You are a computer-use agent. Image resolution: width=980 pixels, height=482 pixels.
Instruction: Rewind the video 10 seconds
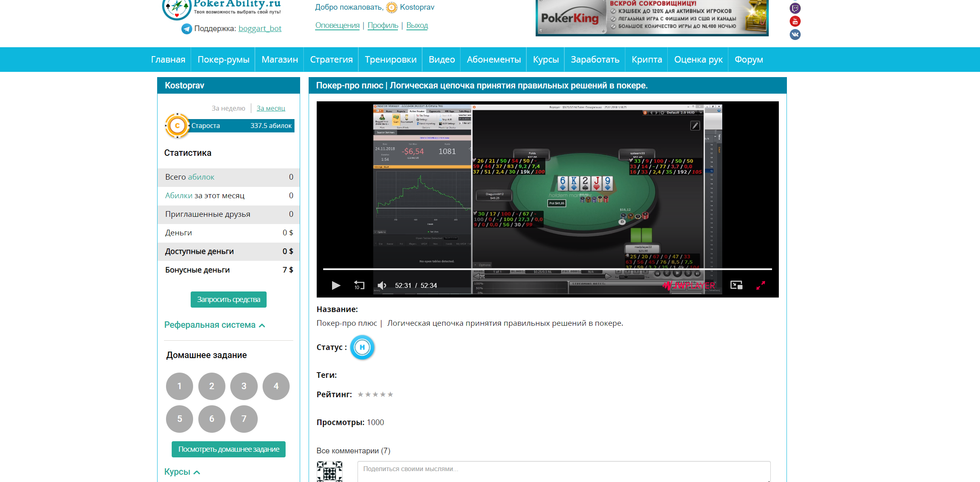359,285
